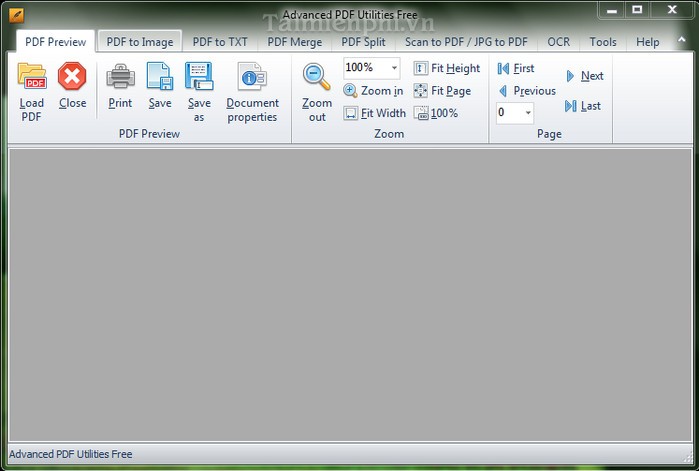Open the zoom percentage dropdown
Screen dimensions: 699x471
pyautogui.click(x=394, y=68)
